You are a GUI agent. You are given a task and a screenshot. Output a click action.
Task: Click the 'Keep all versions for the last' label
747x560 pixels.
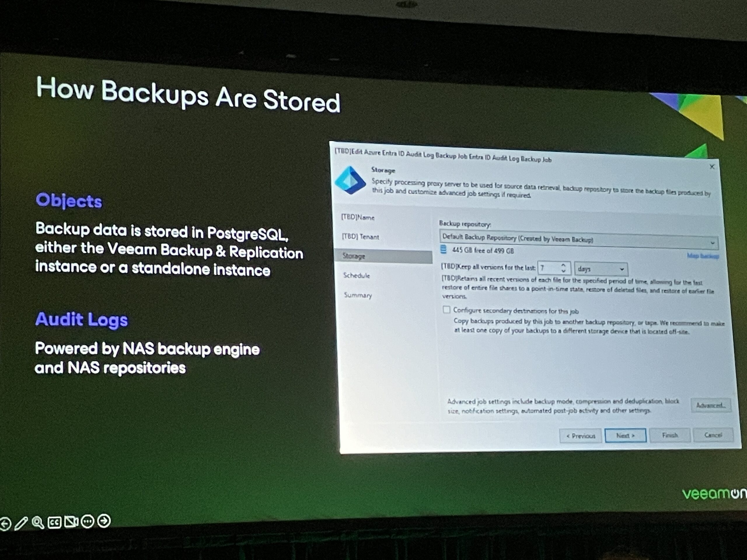click(x=488, y=267)
